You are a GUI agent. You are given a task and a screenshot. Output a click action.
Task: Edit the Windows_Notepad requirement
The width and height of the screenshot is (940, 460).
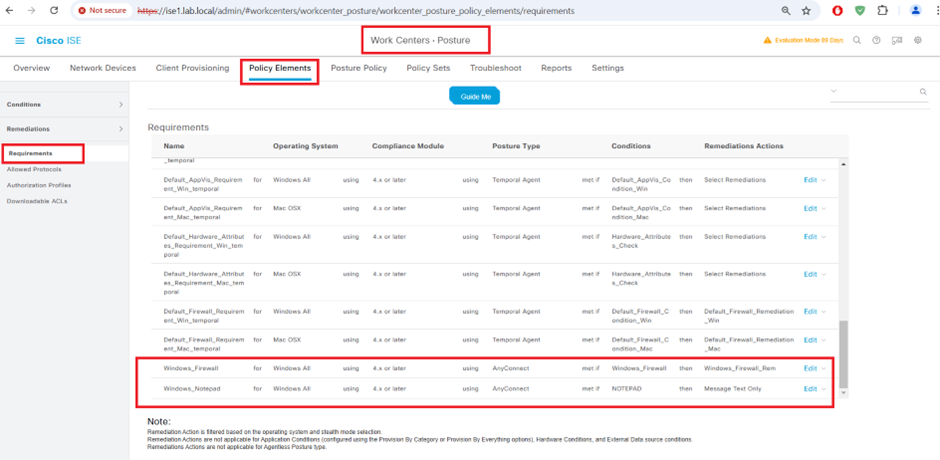810,389
